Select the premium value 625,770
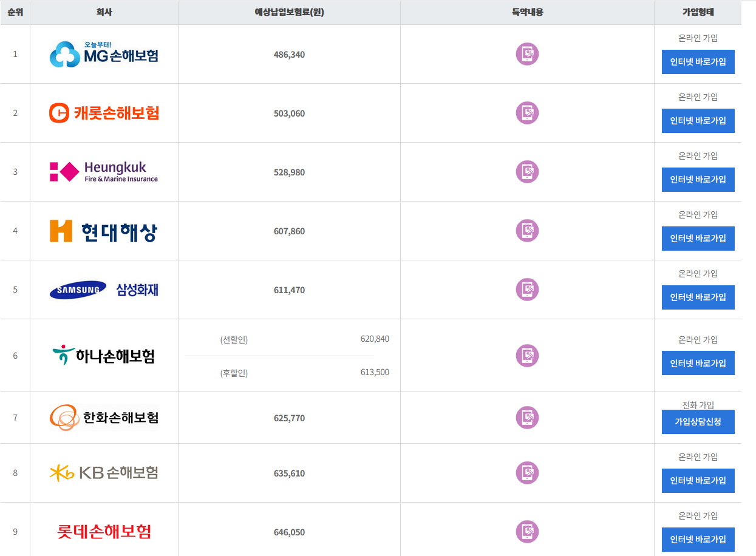Viewport: 756px width, 556px height. (x=289, y=418)
